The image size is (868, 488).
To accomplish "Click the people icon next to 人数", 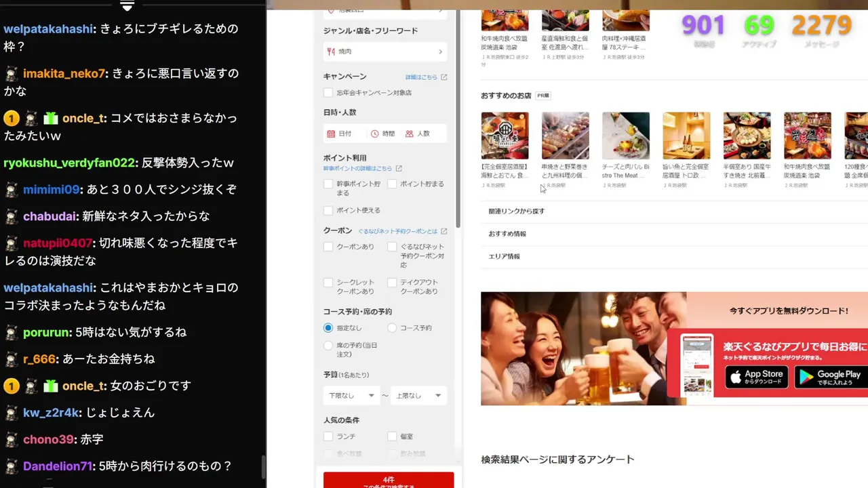I will (x=409, y=134).
